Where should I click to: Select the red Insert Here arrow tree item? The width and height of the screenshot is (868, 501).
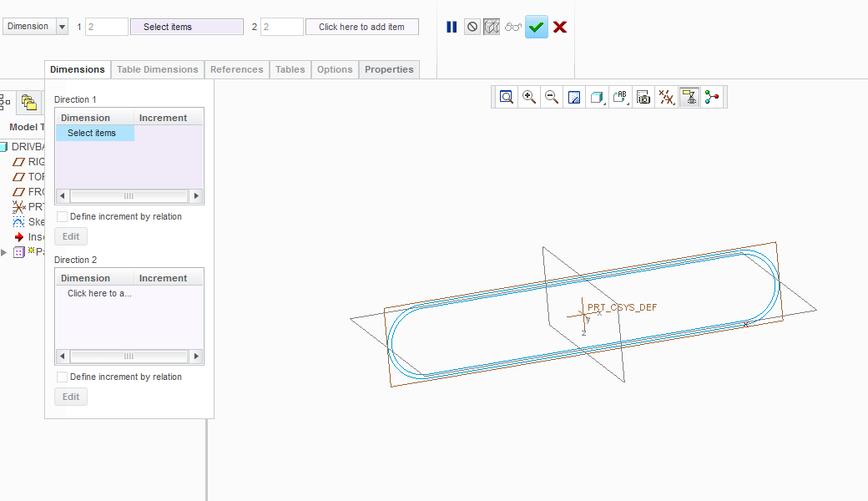[28, 237]
